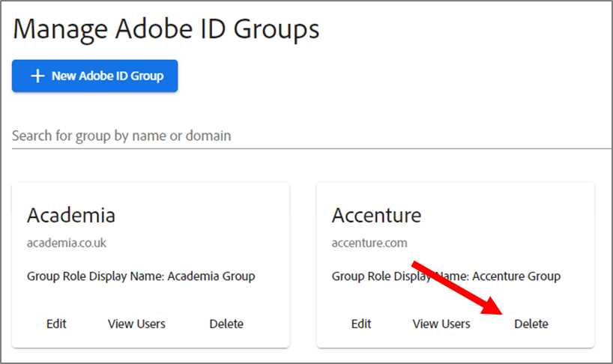The width and height of the screenshot is (613, 364).
Task: Click the New Adobe ID Group button
Action: coord(94,76)
